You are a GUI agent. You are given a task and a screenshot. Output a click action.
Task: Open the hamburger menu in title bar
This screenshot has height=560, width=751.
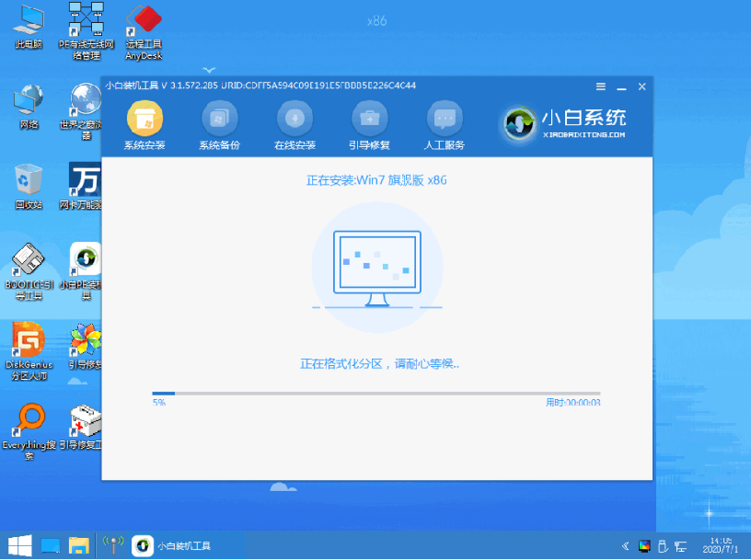[600, 86]
